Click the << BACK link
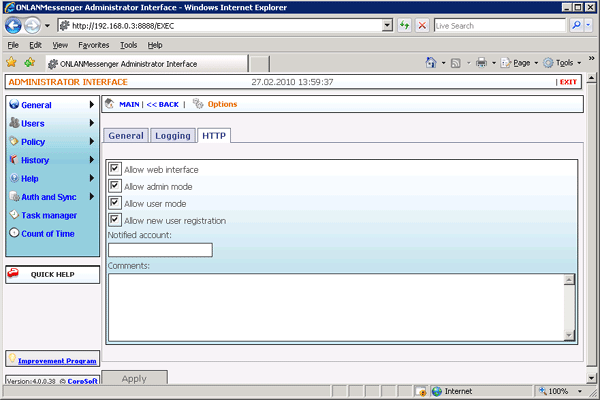Image resolution: width=600 pixels, height=400 pixels. 163,104
